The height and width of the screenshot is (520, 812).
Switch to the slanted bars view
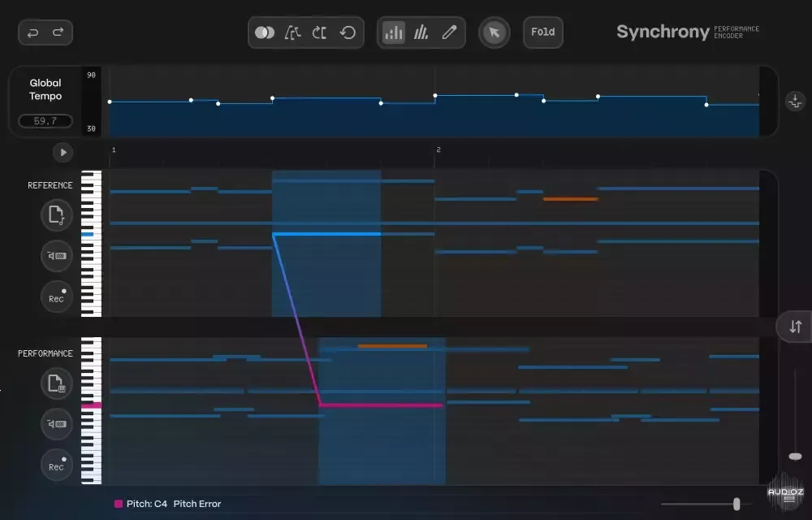click(x=421, y=33)
